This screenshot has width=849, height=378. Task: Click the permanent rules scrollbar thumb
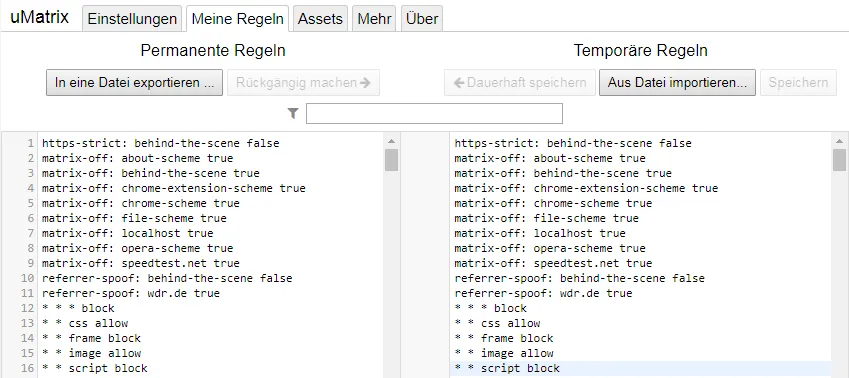point(391,160)
